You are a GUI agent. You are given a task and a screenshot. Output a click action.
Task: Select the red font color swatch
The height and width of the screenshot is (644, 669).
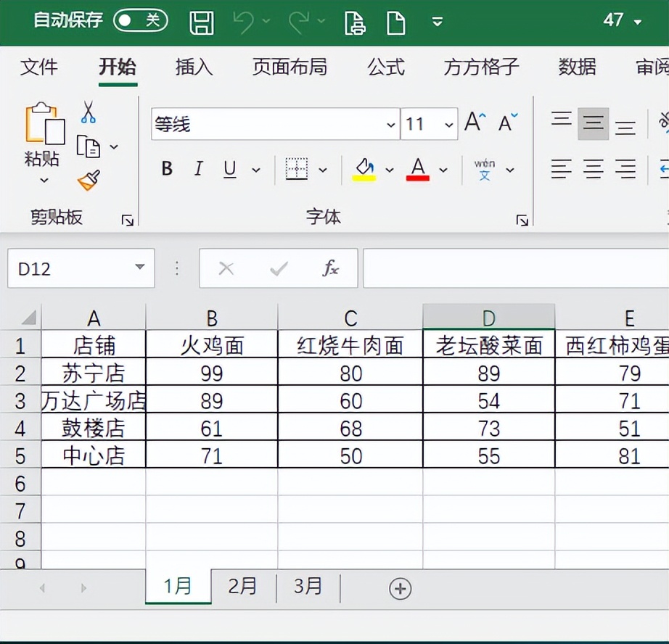pos(417,169)
